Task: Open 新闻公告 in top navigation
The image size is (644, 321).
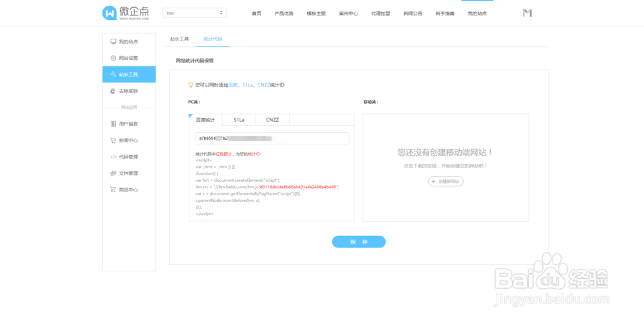Action: 413,13
